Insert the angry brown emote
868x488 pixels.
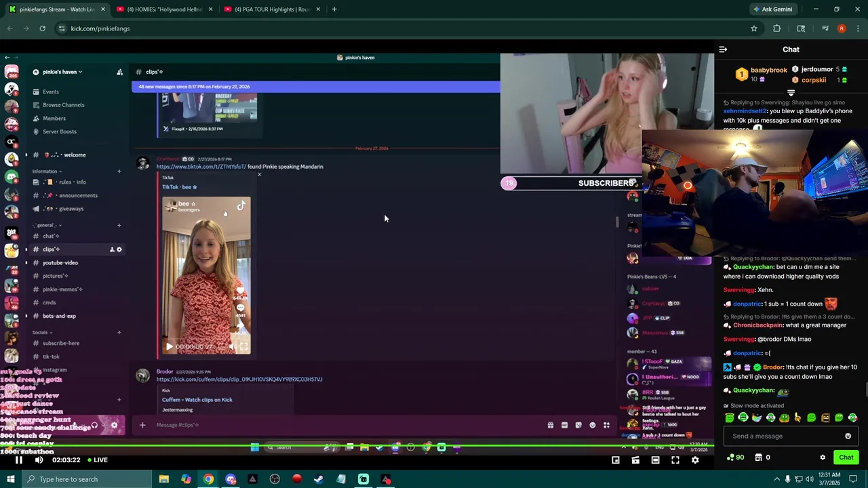point(825,418)
